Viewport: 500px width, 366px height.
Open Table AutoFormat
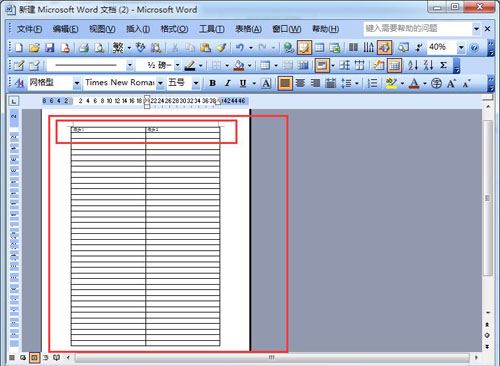378,65
